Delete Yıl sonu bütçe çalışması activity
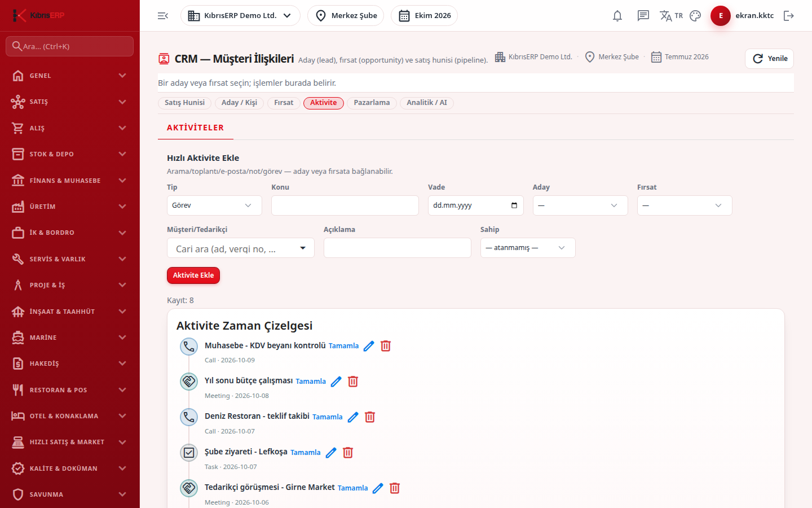The image size is (812, 508). (353, 382)
